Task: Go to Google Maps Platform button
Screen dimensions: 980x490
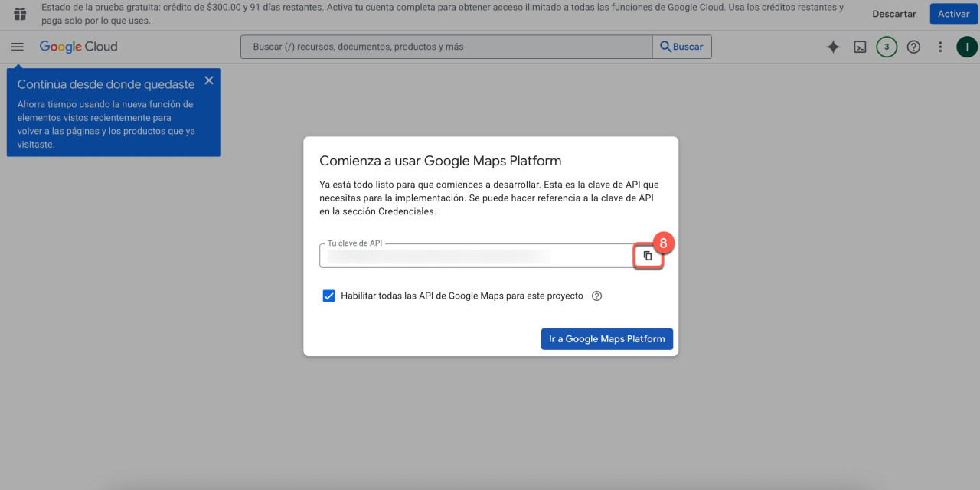Action: [606, 339]
